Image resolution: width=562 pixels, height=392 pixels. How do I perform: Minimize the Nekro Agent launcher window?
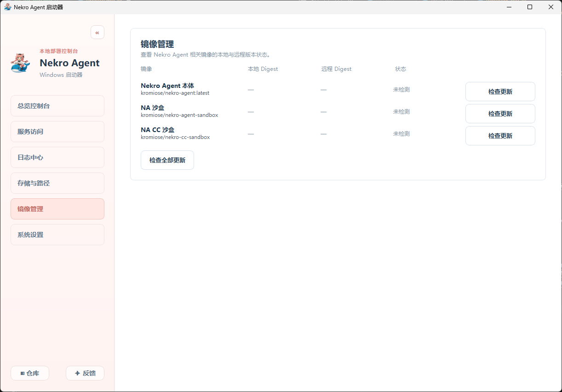click(x=509, y=7)
